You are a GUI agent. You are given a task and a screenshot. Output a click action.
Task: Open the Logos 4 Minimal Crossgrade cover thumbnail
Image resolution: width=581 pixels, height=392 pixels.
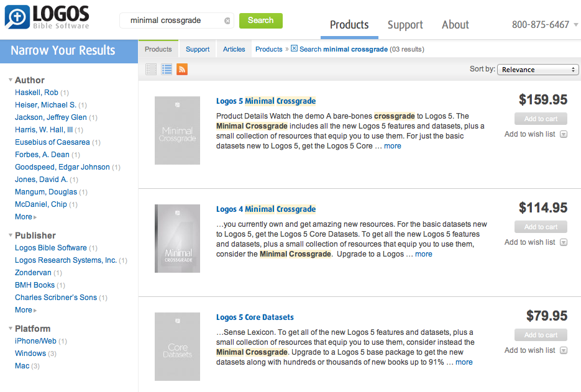(178, 239)
